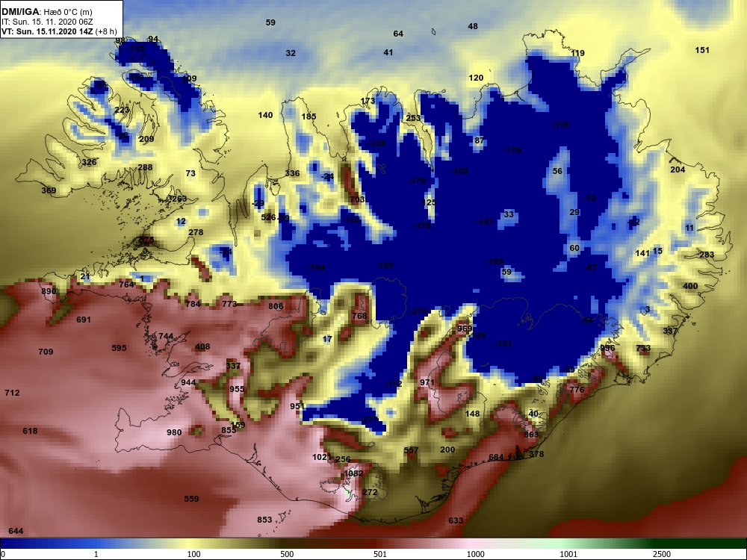The width and height of the screenshot is (747, 560).
Task: Click the legend label '500'
Action: click(x=287, y=554)
